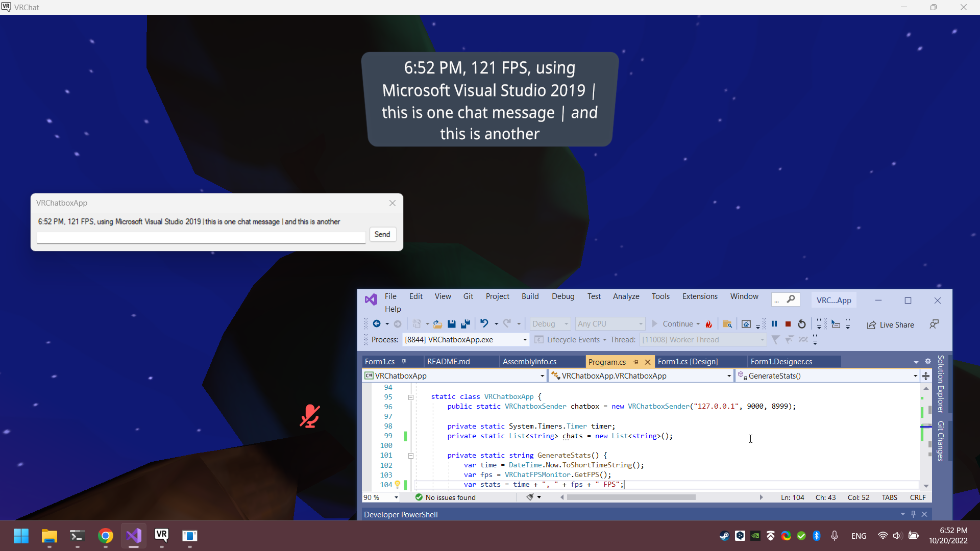Viewport: 980px width, 551px height.
Task: Click the Undo arrow icon
Action: coord(484,323)
